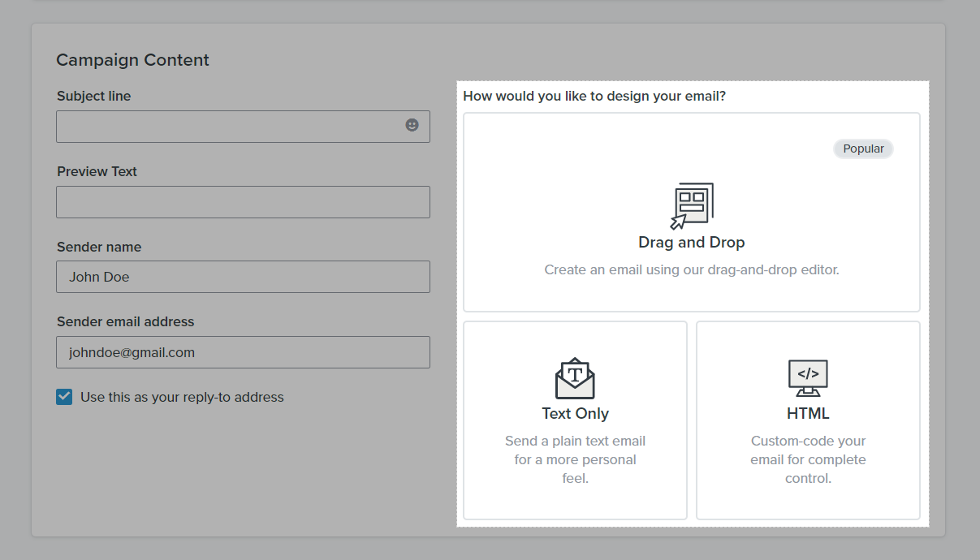980x560 pixels.
Task: Click 'Create an email using our drag-and-drop editor' text
Action: pyautogui.click(x=692, y=269)
